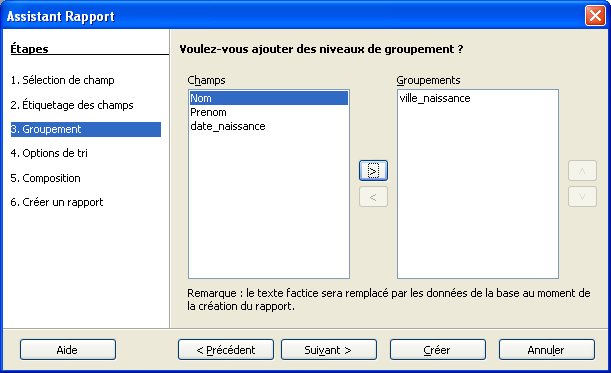The width and height of the screenshot is (611, 373).
Task: Select Prenom in the Champs list
Action: [x=268, y=112]
